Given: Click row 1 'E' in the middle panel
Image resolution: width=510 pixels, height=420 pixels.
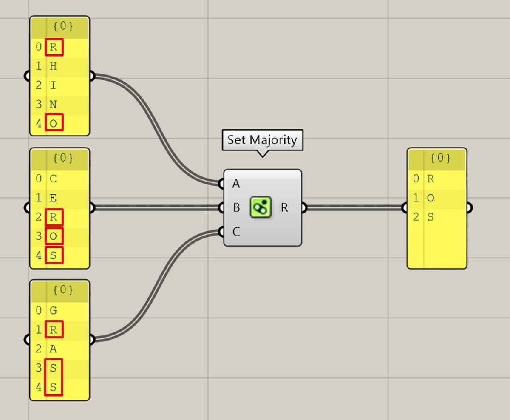Looking at the screenshot, I should click(59, 198).
